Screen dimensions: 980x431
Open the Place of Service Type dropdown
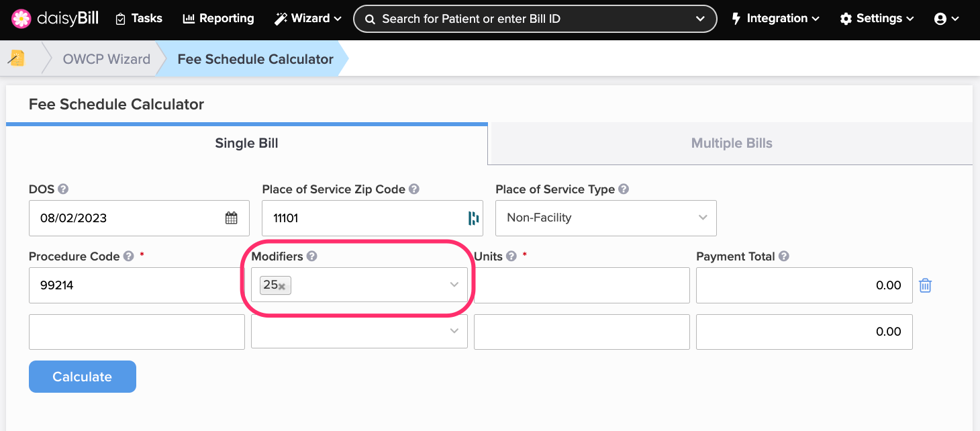pos(606,218)
